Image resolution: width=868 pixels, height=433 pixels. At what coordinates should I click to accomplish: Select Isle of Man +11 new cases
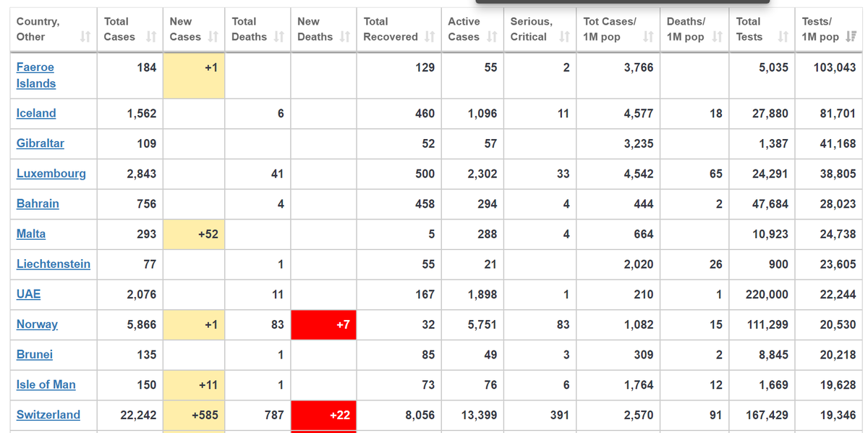194,385
